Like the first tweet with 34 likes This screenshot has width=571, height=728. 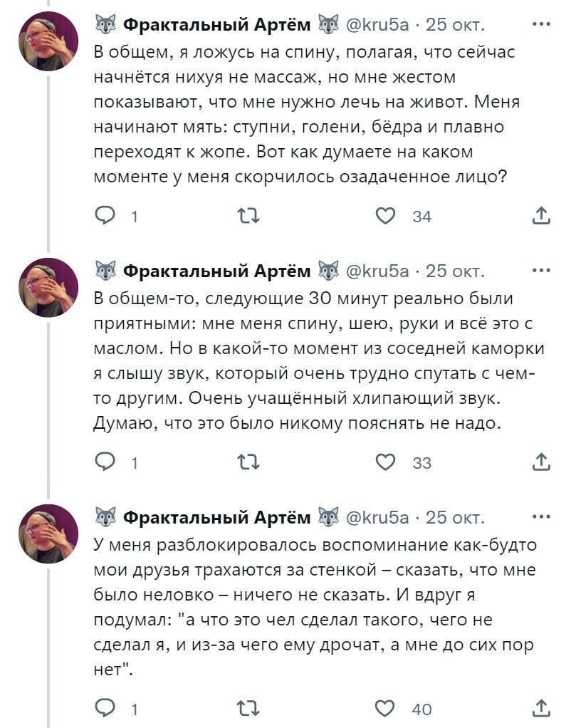(385, 215)
